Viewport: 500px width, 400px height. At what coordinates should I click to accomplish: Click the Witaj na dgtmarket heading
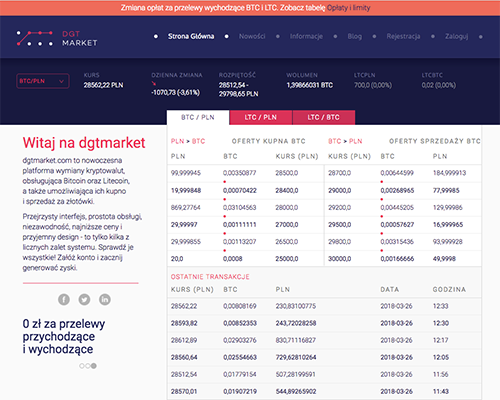(84, 143)
